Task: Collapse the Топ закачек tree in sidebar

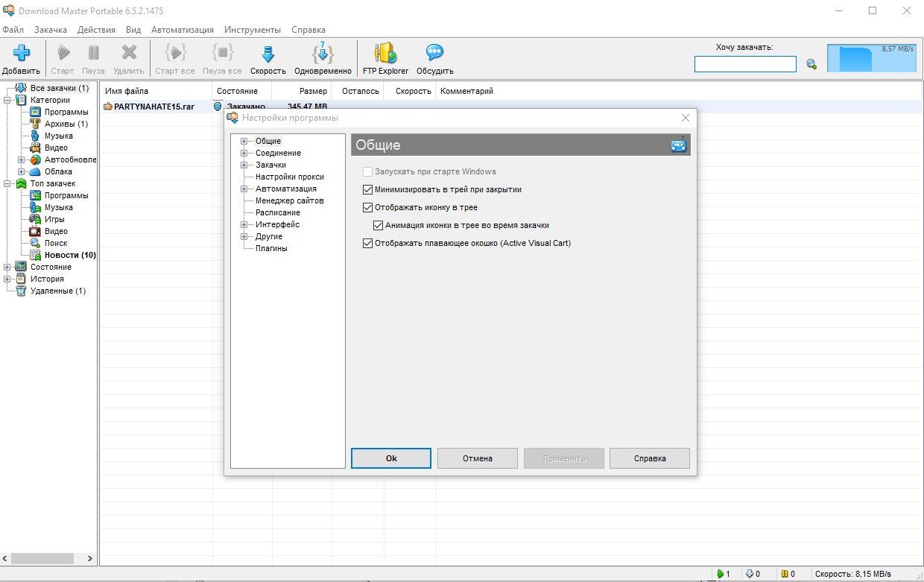Action: (x=7, y=183)
